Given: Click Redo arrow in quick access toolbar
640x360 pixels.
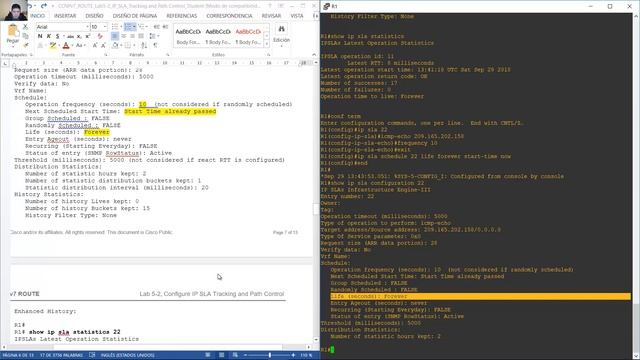Looking at the screenshot, I should pyautogui.click(x=44, y=6).
